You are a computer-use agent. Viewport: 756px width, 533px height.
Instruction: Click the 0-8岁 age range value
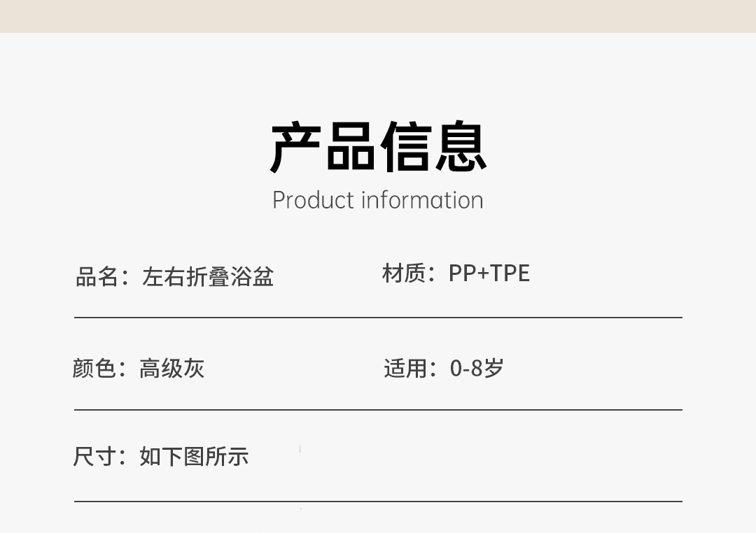tap(477, 368)
